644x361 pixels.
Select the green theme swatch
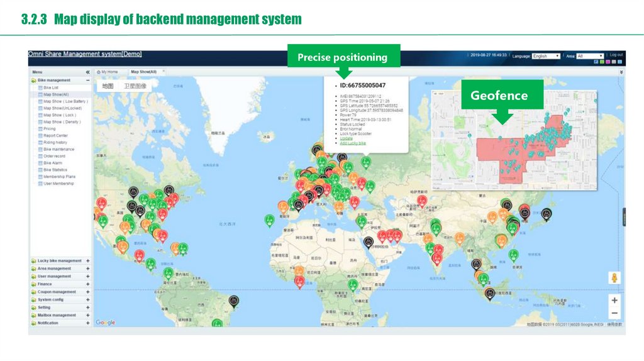pos(602,62)
